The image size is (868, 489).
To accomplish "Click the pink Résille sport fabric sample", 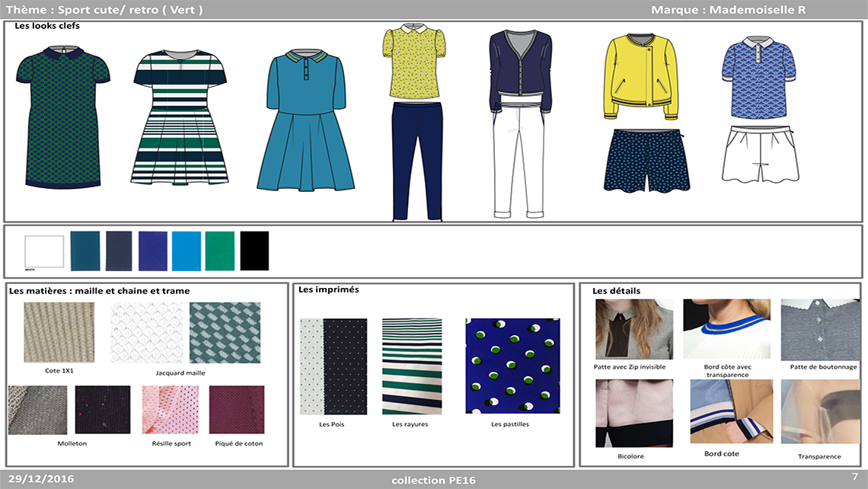I will click(x=170, y=410).
